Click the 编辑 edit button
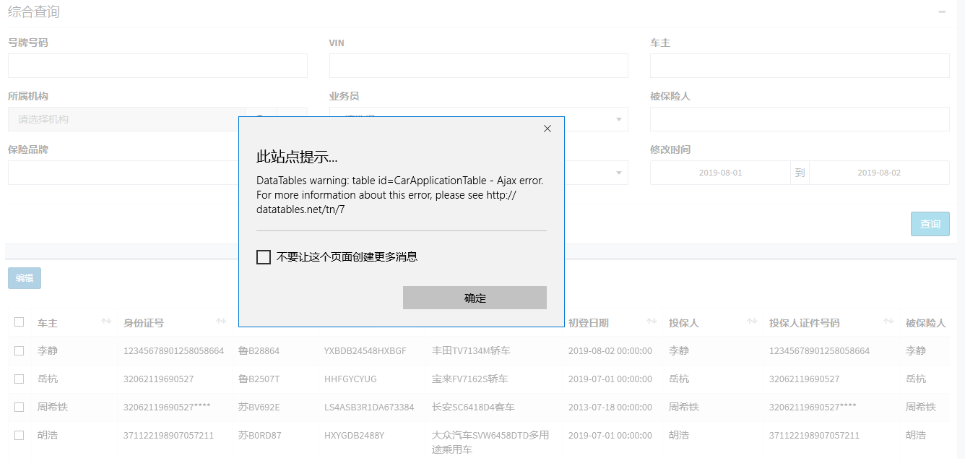966x465 pixels. point(25,278)
